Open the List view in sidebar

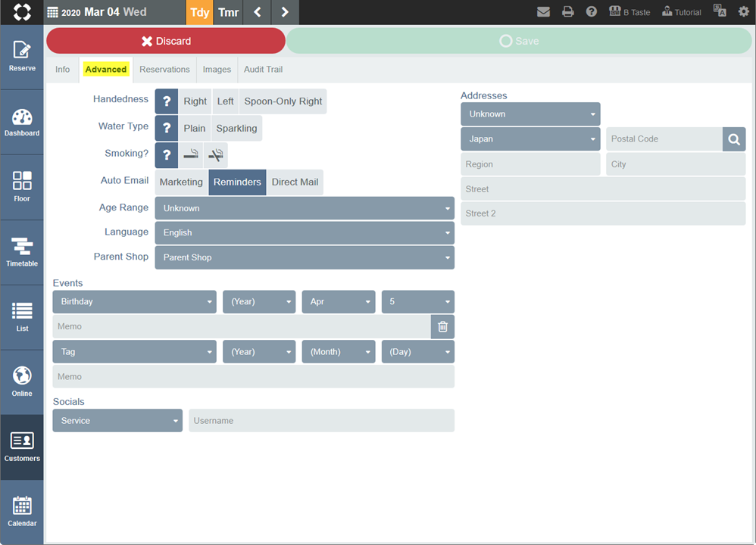[22, 317]
